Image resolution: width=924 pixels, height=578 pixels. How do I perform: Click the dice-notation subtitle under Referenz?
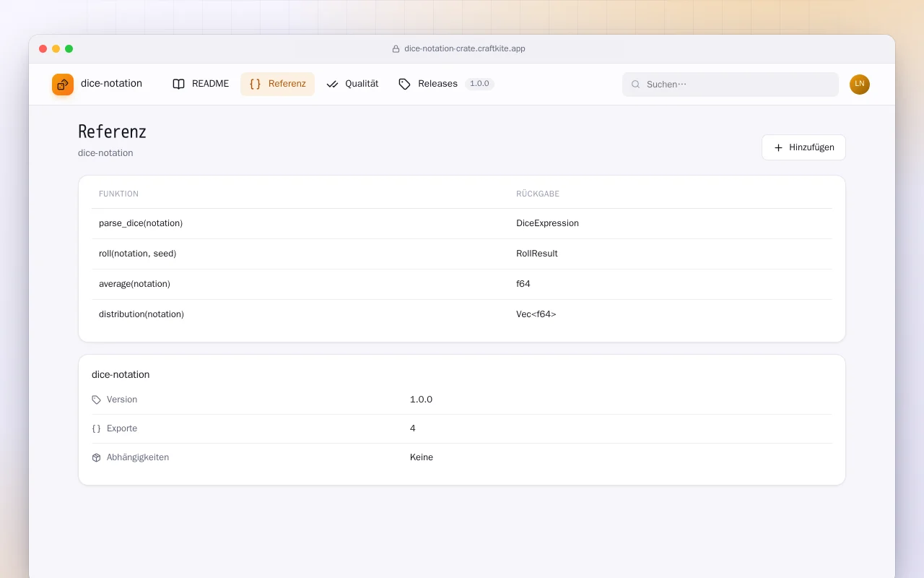point(105,153)
